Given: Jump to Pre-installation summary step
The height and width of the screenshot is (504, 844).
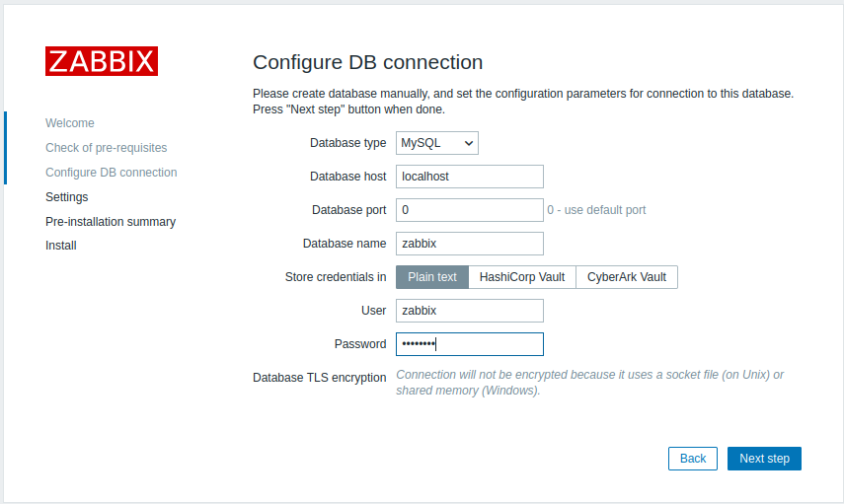Looking at the screenshot, I should (x=111, y=222).
